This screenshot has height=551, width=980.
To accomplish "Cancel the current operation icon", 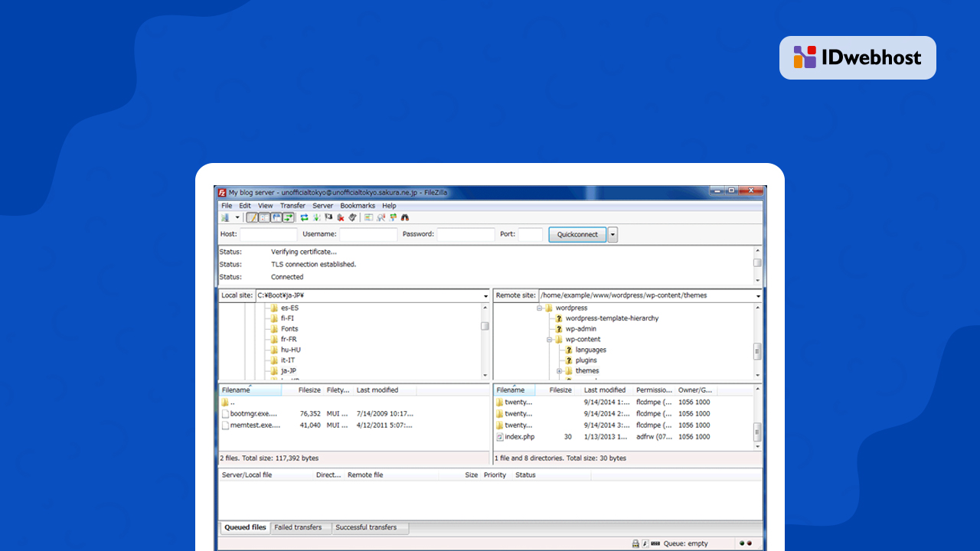I will [x=328, y=217].
